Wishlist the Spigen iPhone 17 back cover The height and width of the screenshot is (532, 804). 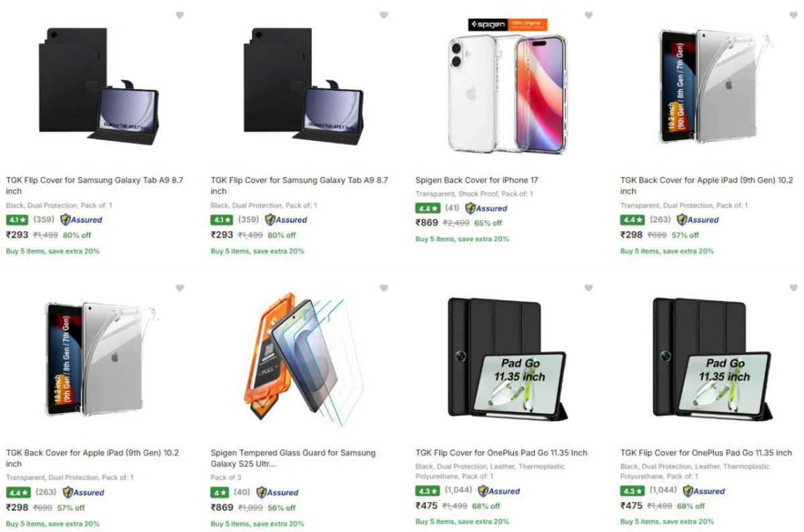click(x=589, y=15)
